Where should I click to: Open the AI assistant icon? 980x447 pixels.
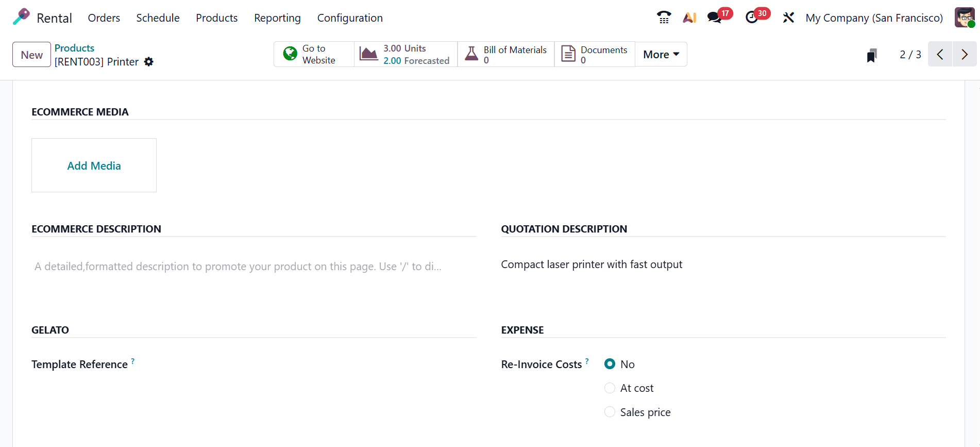(x=689, y=18)
